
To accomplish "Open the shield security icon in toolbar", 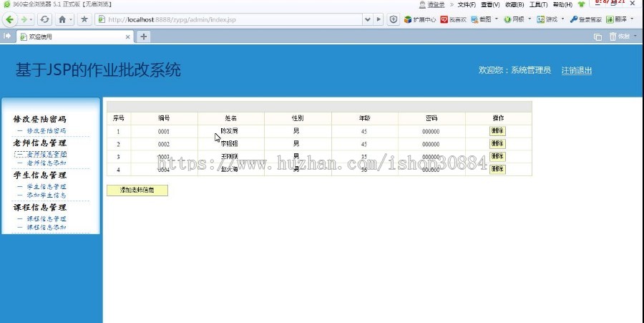I will tap(393, 19).
